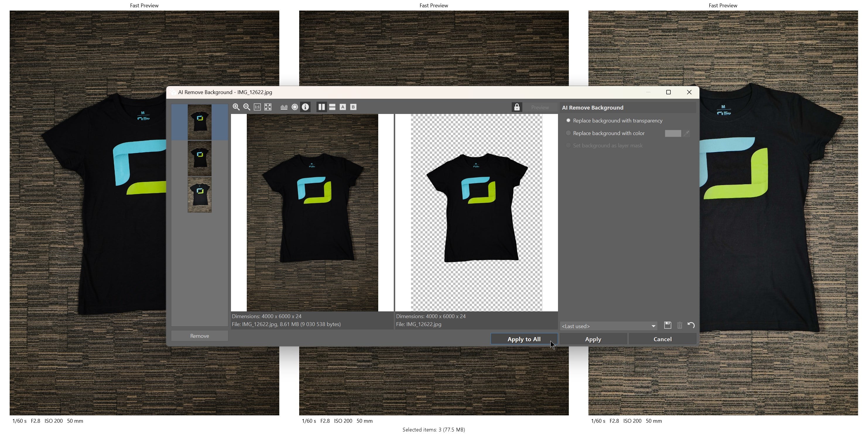Switch to horizontal split view
The width and height of the screenshot is (868, 440).
click(332, 107)
